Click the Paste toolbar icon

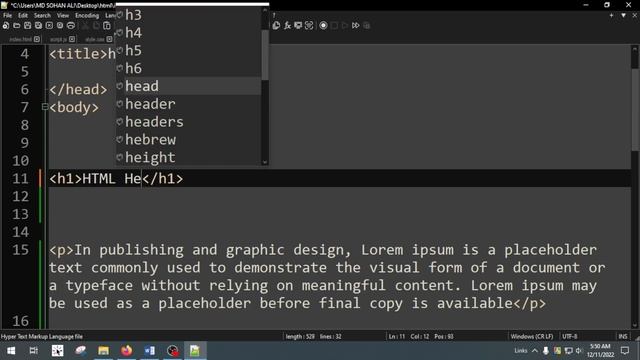(x=107, y=25)
